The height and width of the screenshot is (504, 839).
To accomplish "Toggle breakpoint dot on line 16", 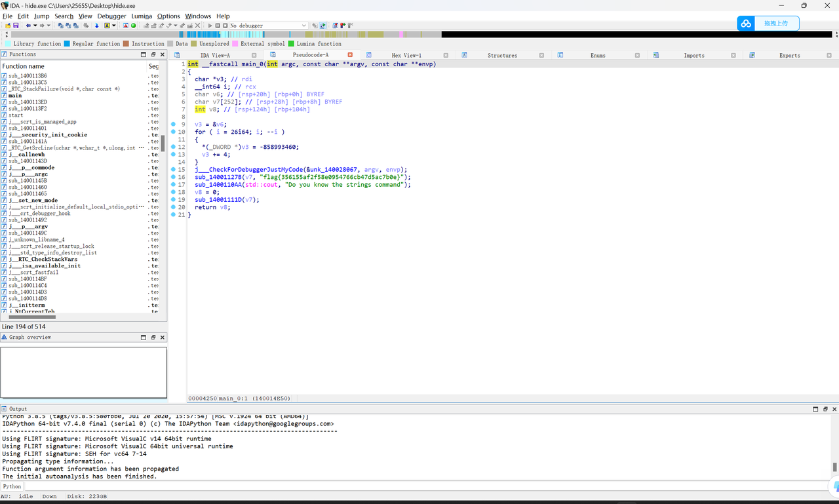I will click(173, 177).
